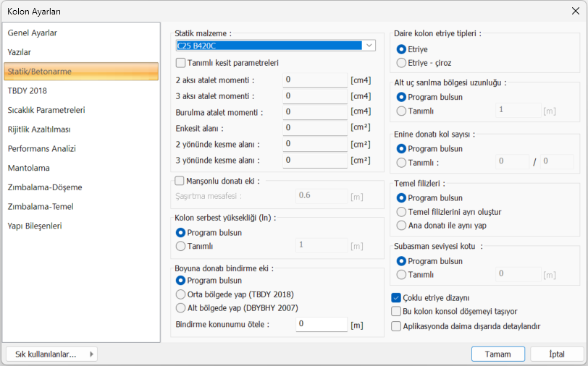The width and height of the screenshot is (588, 366).
Task: Enable Tanımlı kesit parametreleri checkbox
Action: 181,63
